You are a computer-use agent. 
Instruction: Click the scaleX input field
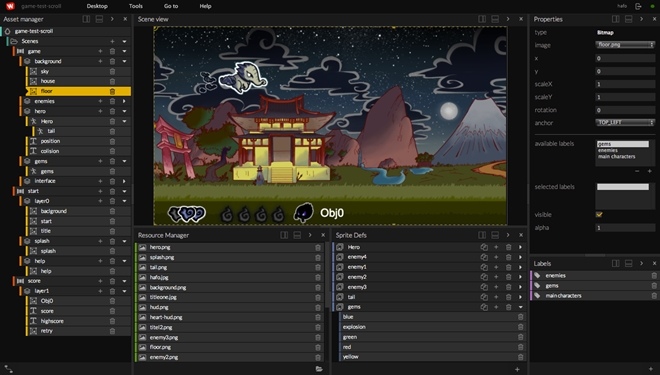(x=625, y=84)
